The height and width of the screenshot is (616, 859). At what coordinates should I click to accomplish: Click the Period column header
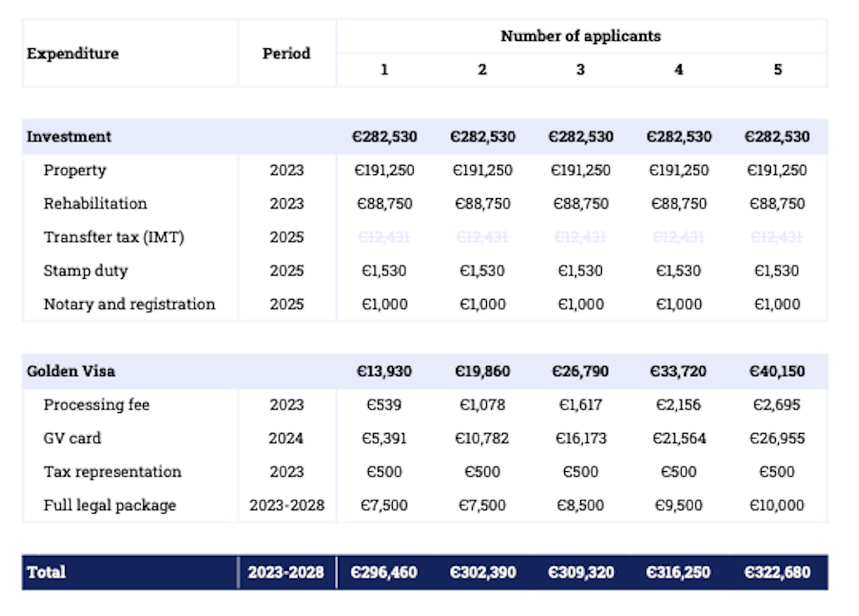(x=285, y=53)
